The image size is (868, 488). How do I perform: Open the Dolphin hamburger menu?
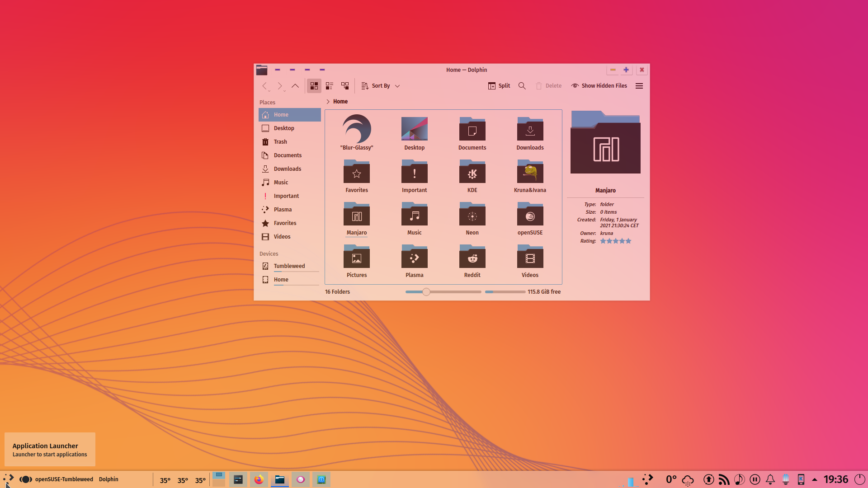pos(639,86)
